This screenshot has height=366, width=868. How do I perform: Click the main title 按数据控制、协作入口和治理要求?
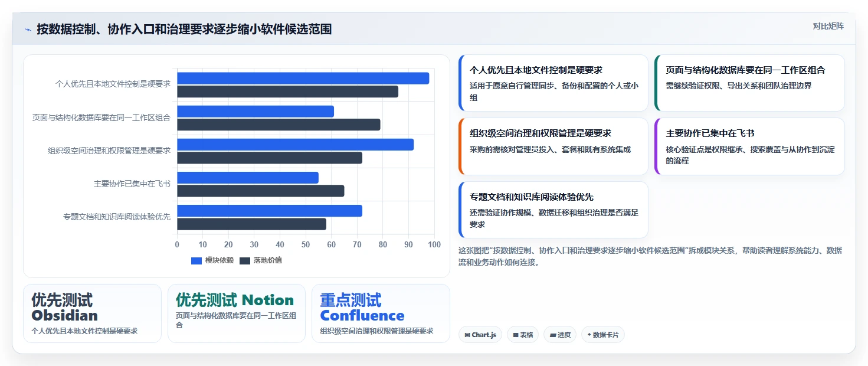184,29
